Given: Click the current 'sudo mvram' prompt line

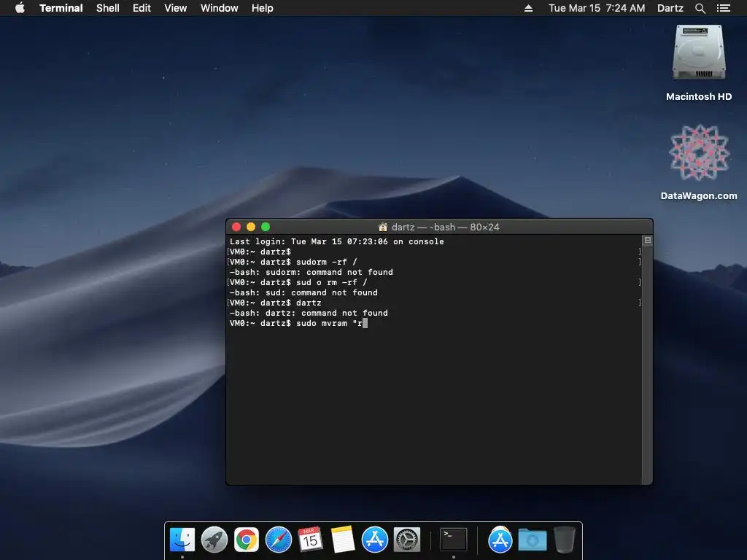Looking at the screenshot, I should tap(298, 323).
